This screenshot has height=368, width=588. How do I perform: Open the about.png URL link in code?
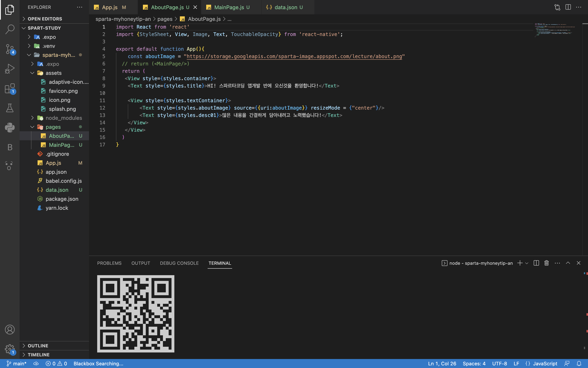tap(294, 56)
